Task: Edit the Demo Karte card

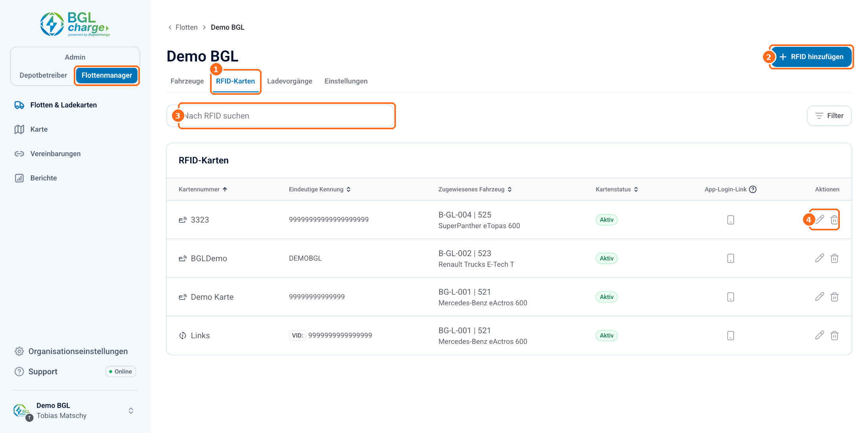Action: click(820, 297)
